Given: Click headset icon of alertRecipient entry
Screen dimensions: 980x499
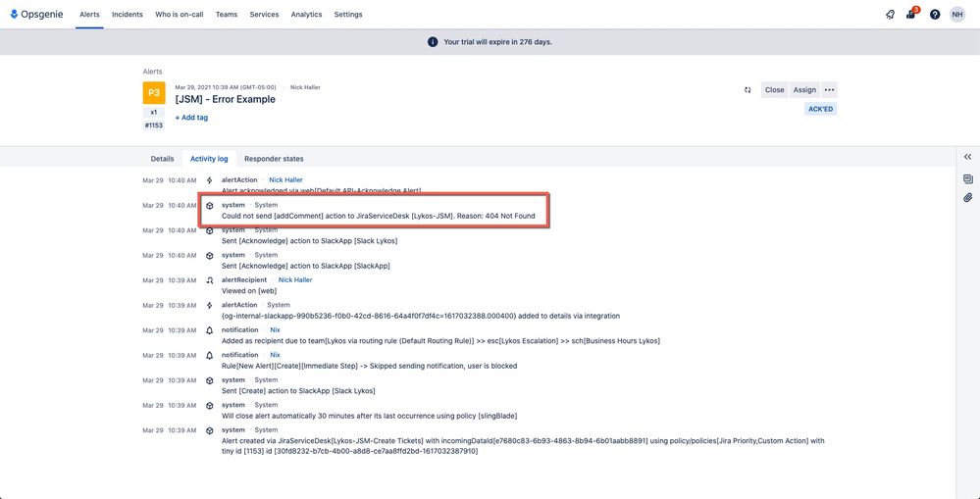Looking at the screenshot, I should tap(210, 280).
